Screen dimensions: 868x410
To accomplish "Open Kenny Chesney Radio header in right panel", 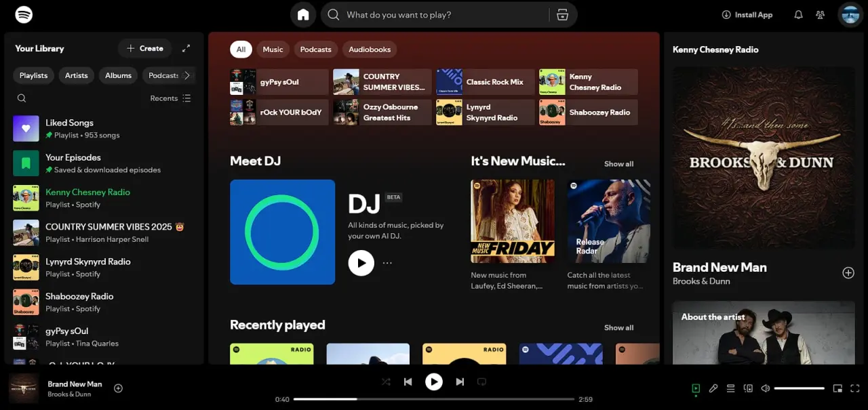I will (715, 49).
